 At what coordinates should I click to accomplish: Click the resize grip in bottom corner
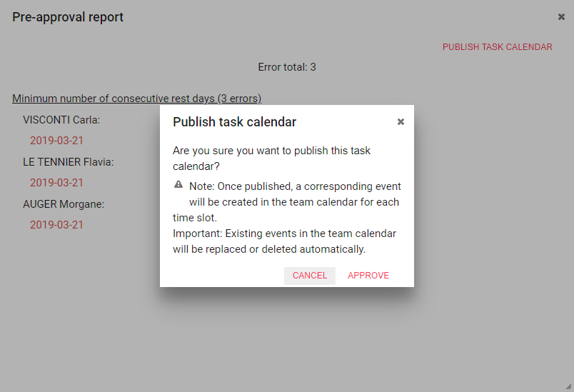(568, 386)
